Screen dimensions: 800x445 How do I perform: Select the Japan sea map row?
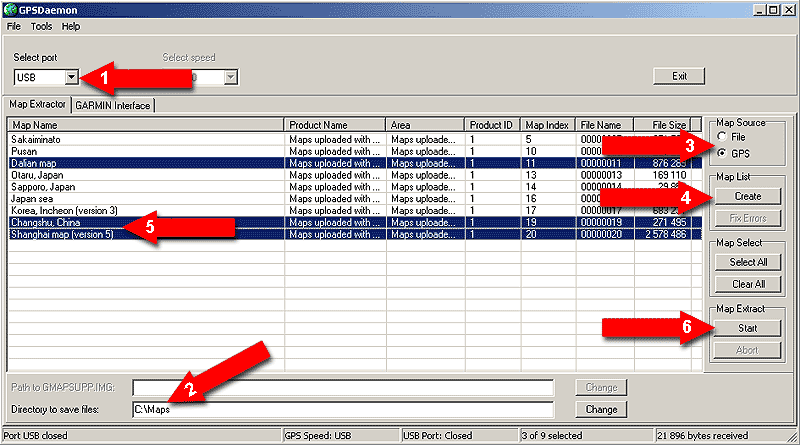click(355, 199)
